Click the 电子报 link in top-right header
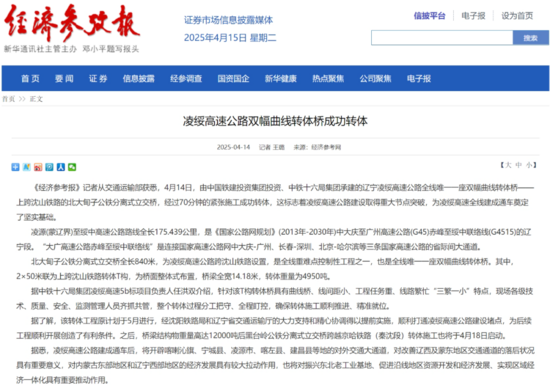This screenshot has width=550, height=388. [473, 16]
